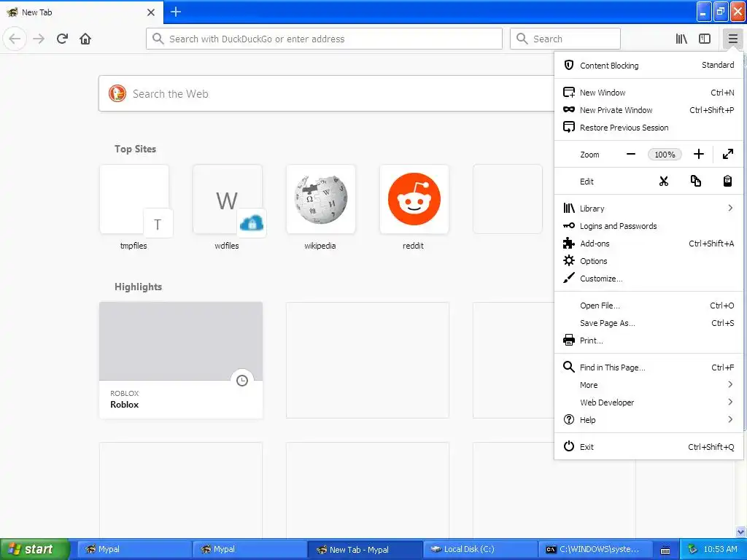Image resolution: width=747 pixels, height=560 pixels.
Task: Switch to C:\WINDOWS\syste... taskbar window
Action: click(x=595, y=549)
